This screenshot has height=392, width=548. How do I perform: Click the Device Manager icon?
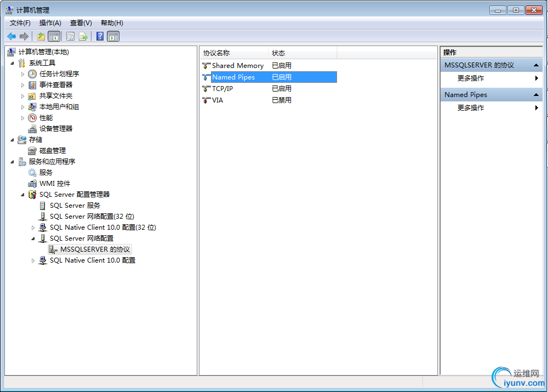pyautogui.click(x=32, y=129)
